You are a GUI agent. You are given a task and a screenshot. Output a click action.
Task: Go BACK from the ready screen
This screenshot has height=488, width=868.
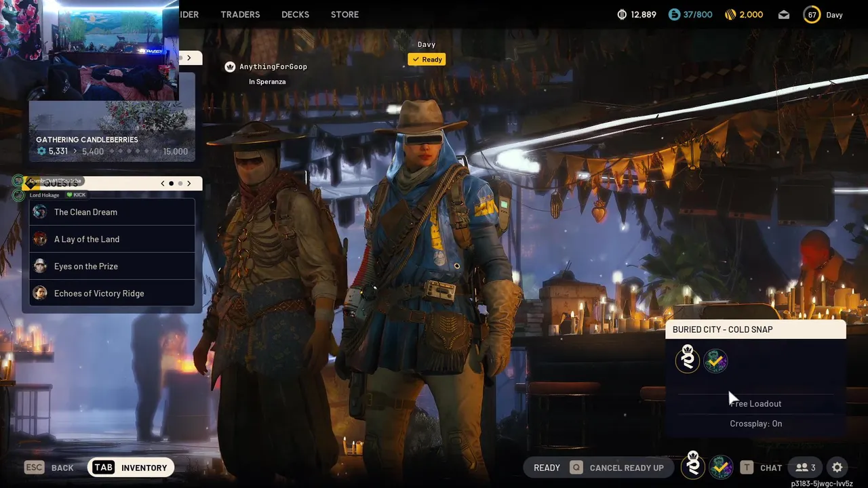62,468
